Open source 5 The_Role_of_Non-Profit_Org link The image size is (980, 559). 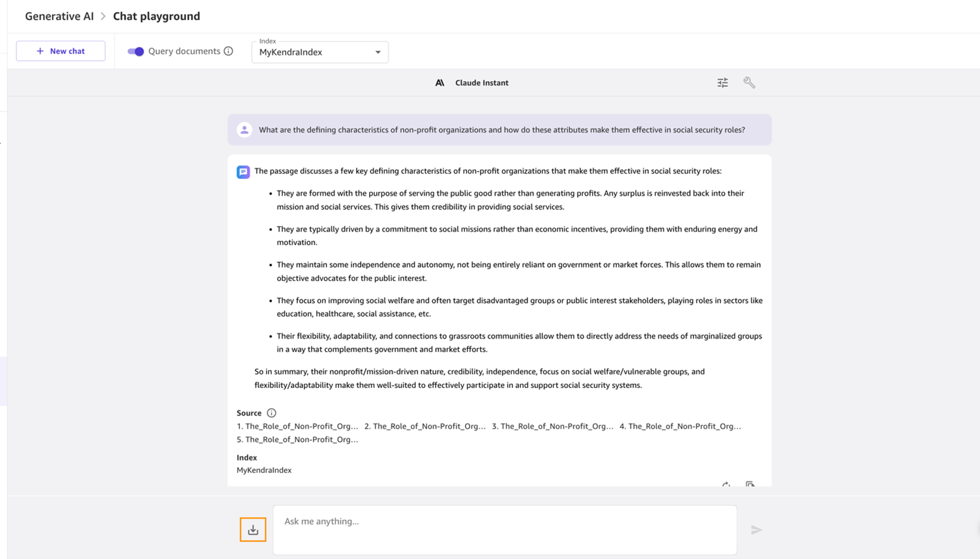pyautogui.click(x=297, y=440)
